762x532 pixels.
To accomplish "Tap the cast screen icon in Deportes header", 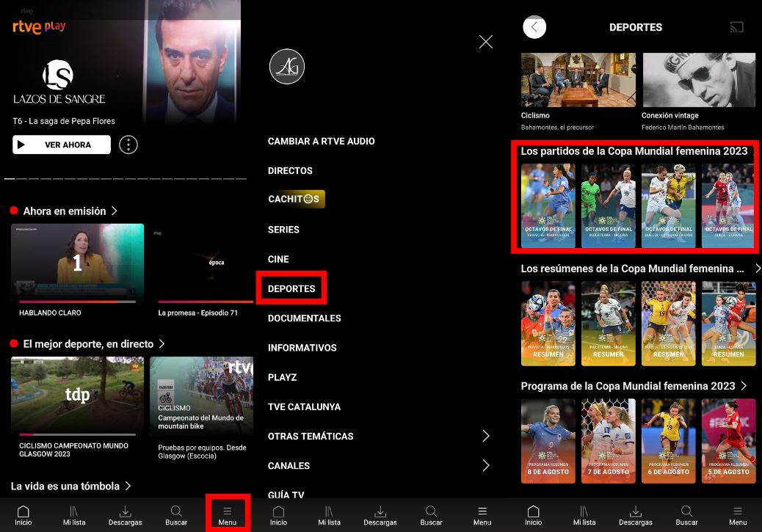I will pos(736,27).
